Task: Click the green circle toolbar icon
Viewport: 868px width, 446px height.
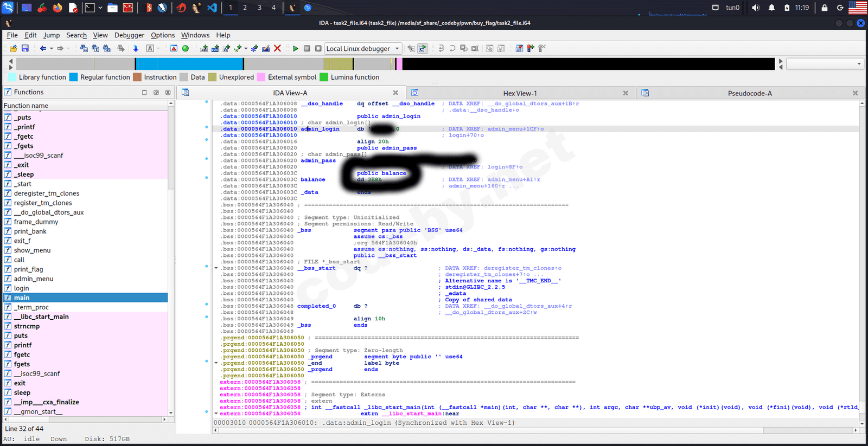Action: [x=186, y=49]
